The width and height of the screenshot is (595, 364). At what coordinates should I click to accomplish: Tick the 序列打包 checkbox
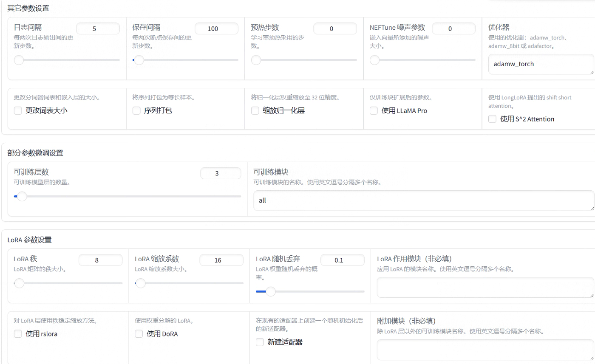pyautogui.click(x=136, y=111)
